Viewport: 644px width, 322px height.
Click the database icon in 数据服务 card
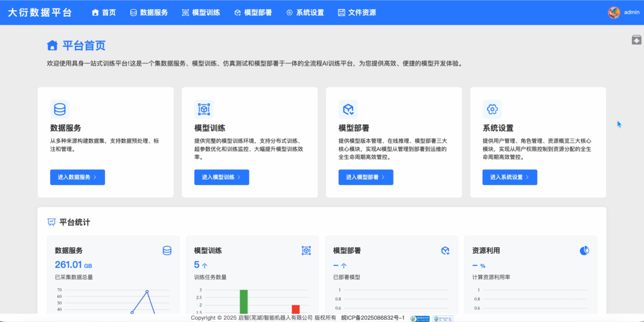[x=60, y=109]
